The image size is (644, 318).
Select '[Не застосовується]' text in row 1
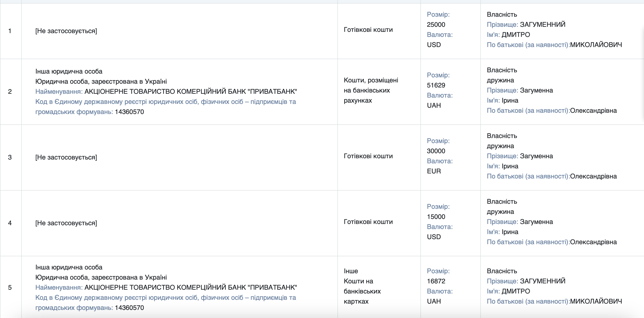[x=66, y=31]
